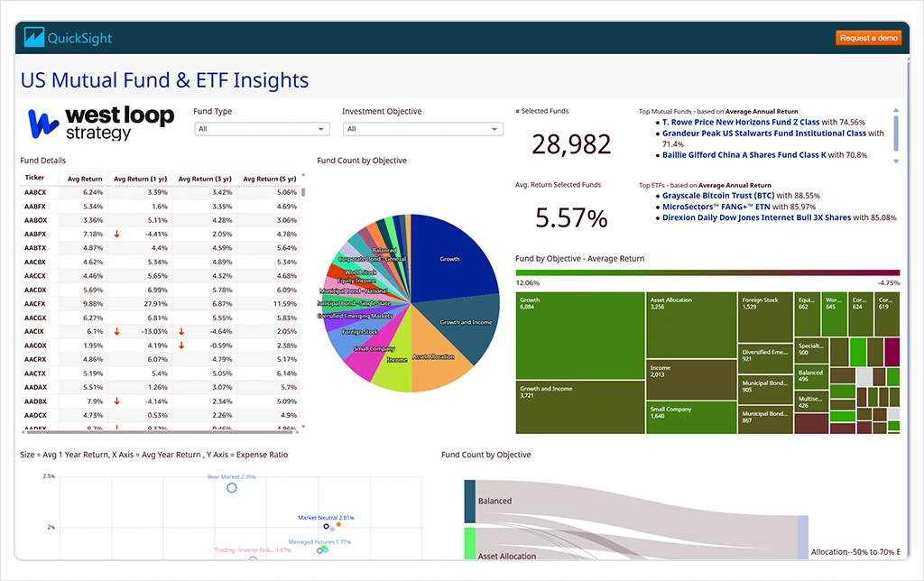Select the Ticker column header

(35, 178)
